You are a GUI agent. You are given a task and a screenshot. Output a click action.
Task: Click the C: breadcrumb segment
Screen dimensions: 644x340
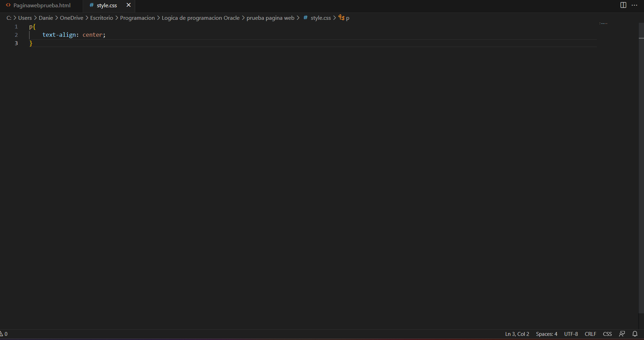(x=9, y=18)
